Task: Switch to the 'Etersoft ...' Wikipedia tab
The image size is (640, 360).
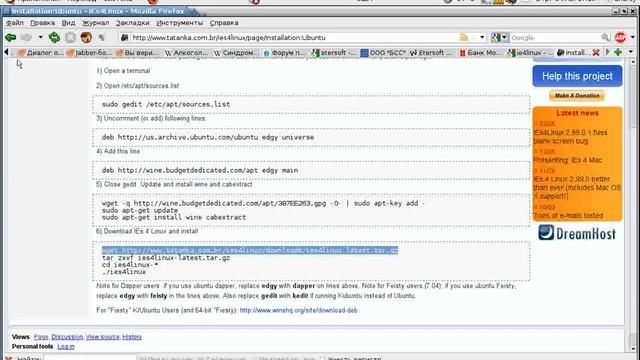Action: tap(432, 53)
